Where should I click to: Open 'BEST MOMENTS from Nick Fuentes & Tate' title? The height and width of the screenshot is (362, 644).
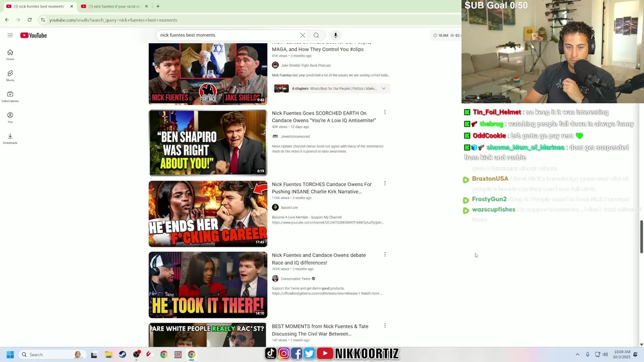(x=320, y=330)
